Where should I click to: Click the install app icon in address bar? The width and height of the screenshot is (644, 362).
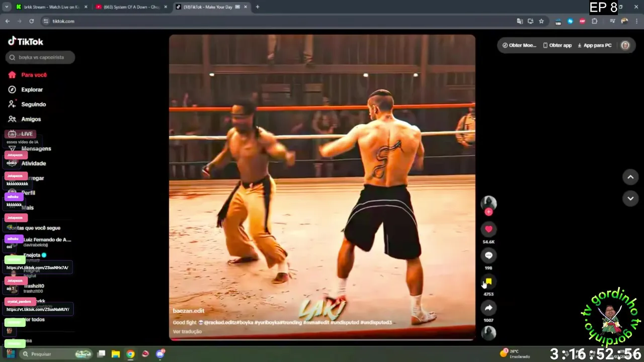(x=530, y=21)
